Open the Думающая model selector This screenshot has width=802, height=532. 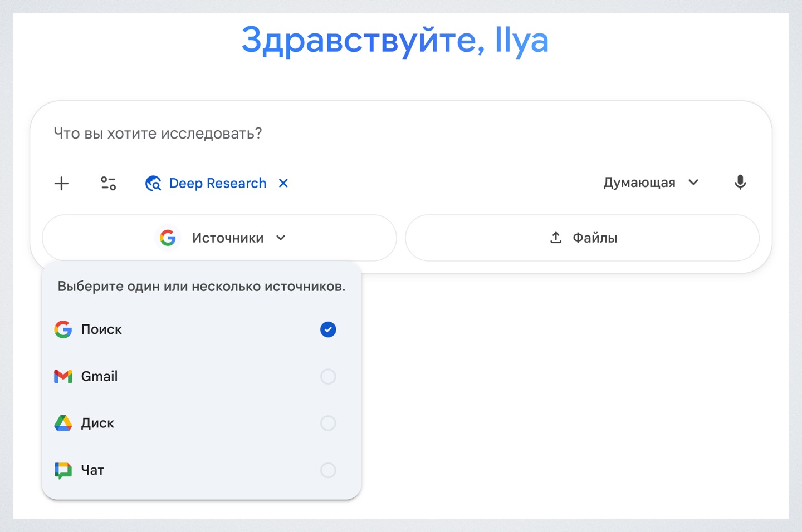(x=639, y=183)
